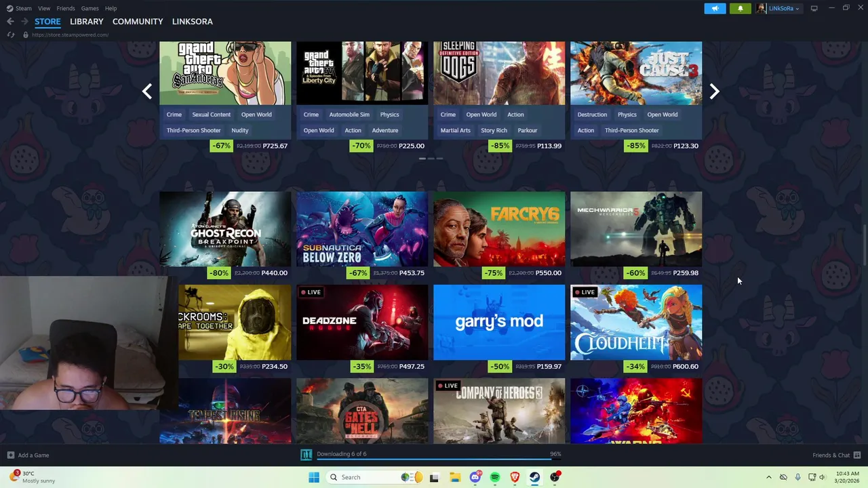The width and height of the screenshot is (868, 488).
Task: Click the Steam logo in the menu bar
Action: pyautogui.click(x=9, y=8)
